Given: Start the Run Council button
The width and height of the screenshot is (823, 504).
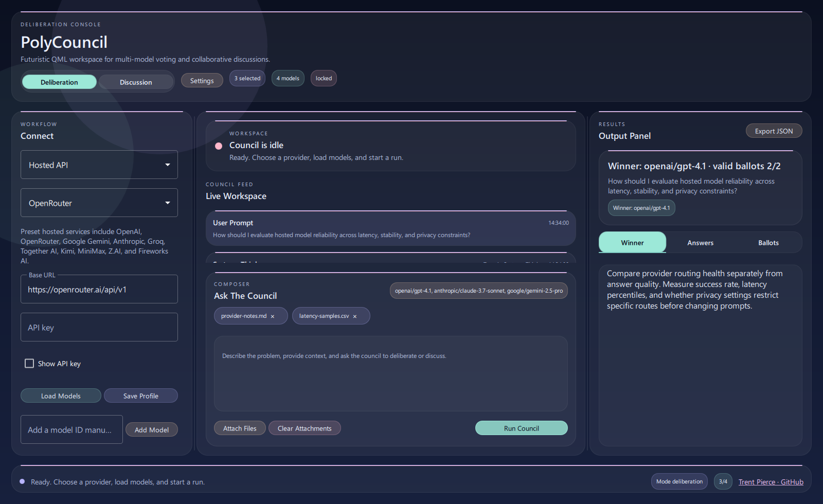Looking at the screenshot, I should pyautogui.click(x=522, y=428).
